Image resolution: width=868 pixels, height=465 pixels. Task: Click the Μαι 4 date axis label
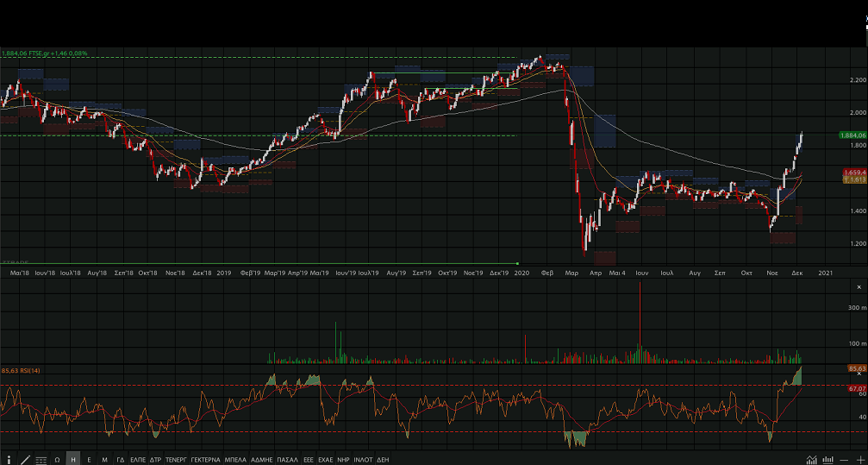pos(617,273)
